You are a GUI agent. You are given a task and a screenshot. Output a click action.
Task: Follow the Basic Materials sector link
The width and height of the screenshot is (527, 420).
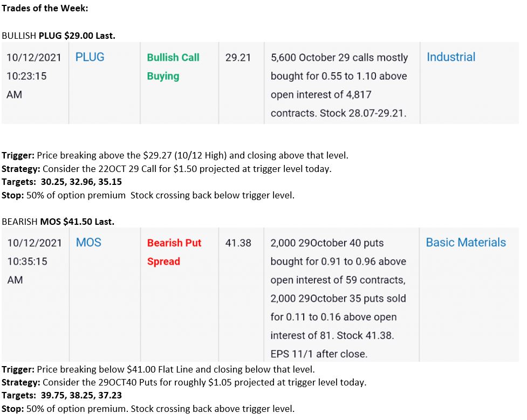[466, 243]
